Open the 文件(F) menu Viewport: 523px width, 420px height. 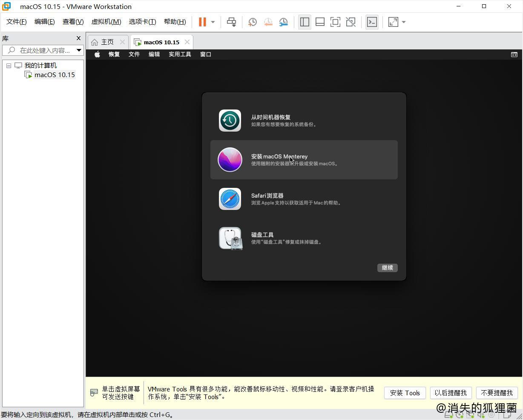pos(16,21)
